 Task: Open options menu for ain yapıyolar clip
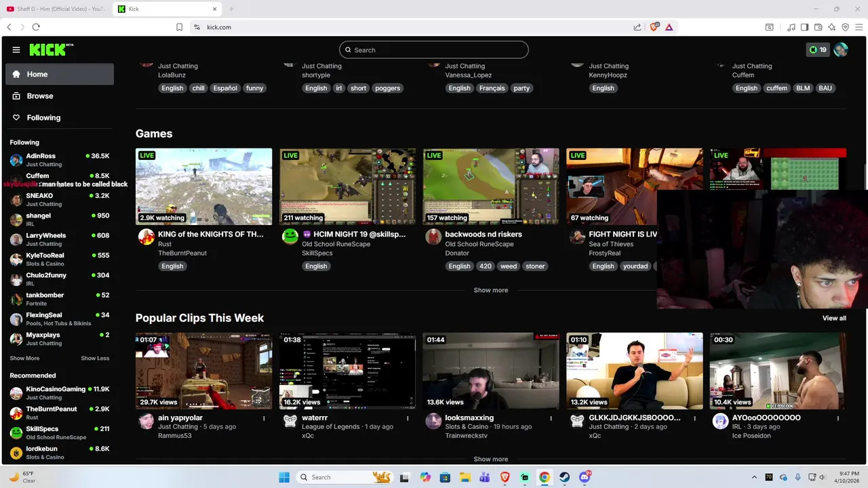coord(264,418)
